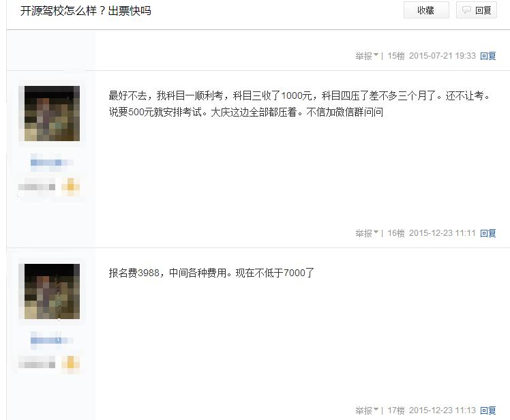Open the 举报 dropdown on floor 17

pos(367,410)
